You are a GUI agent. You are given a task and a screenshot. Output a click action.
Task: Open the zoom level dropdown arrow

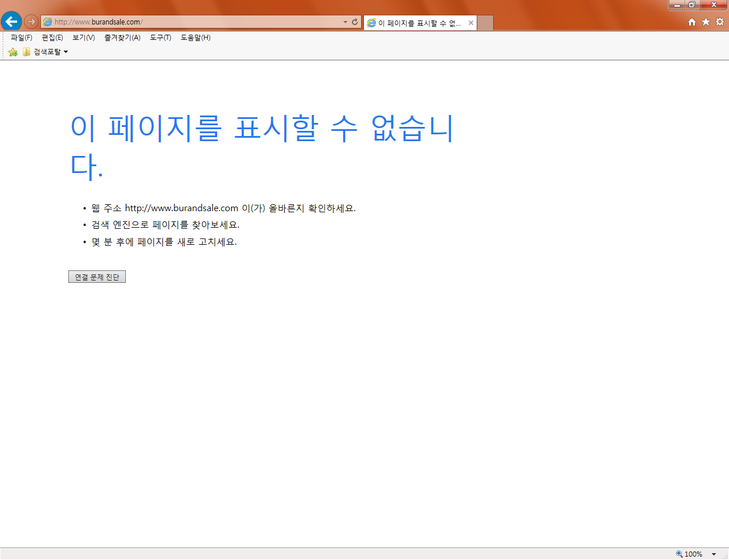point(714,554)
